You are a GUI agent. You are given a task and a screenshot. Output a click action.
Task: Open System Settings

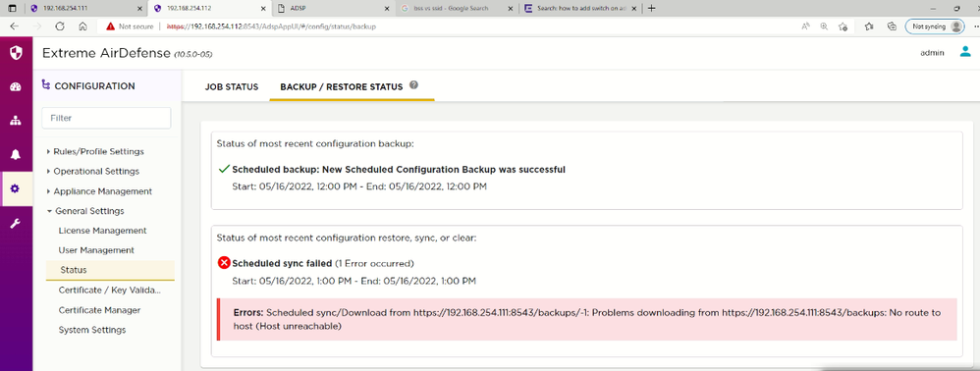click(x=92, y=330)
